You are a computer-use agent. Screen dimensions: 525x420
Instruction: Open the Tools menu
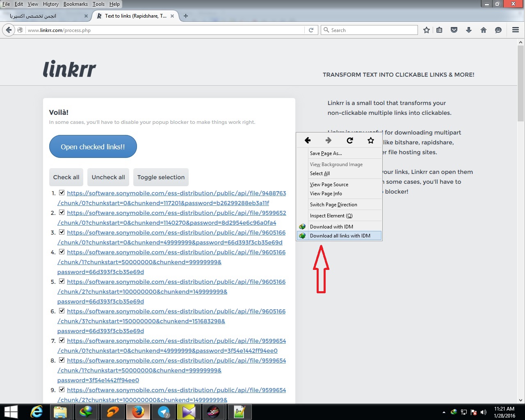click(98, 4)
